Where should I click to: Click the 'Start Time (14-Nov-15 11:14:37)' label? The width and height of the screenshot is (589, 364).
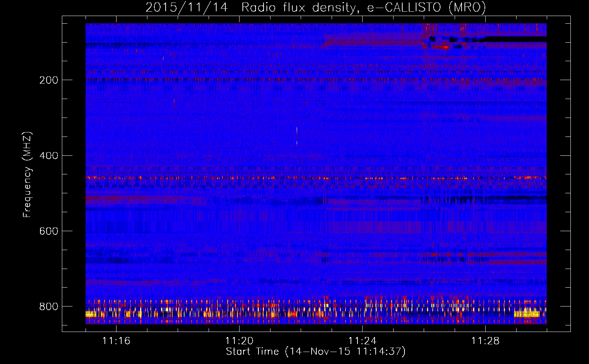click(316, 352)
